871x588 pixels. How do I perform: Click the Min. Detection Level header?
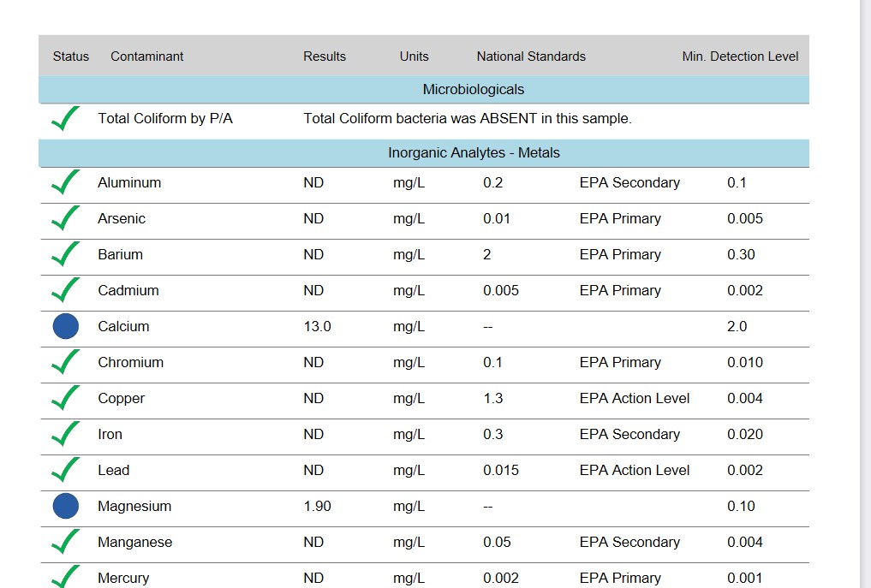pyautogui.click(x=740, y=56)
